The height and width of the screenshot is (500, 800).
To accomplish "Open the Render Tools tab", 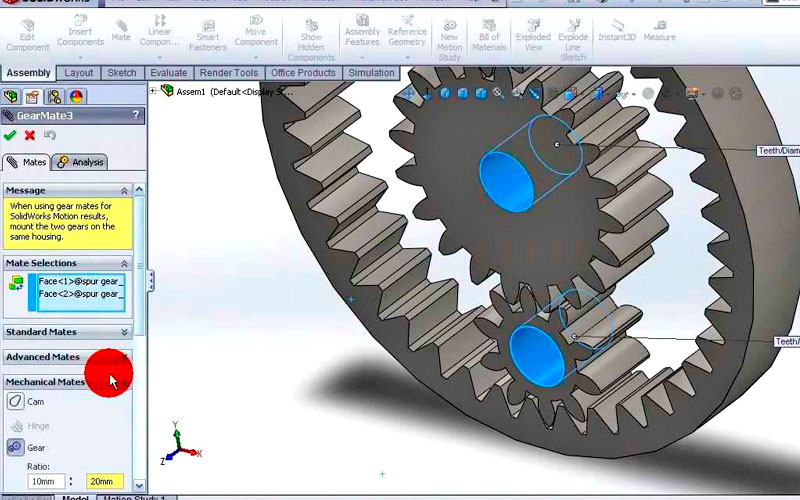I will point(229,73).
